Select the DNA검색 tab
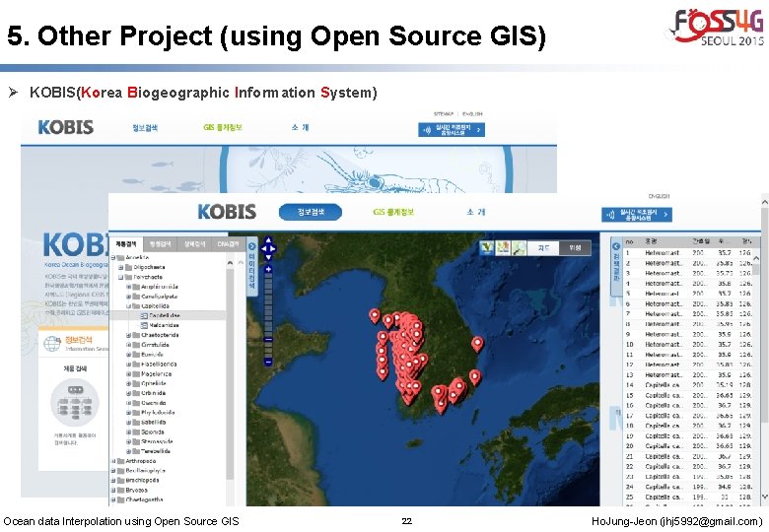The image size is (769, 532). click(x=228, y=244)
